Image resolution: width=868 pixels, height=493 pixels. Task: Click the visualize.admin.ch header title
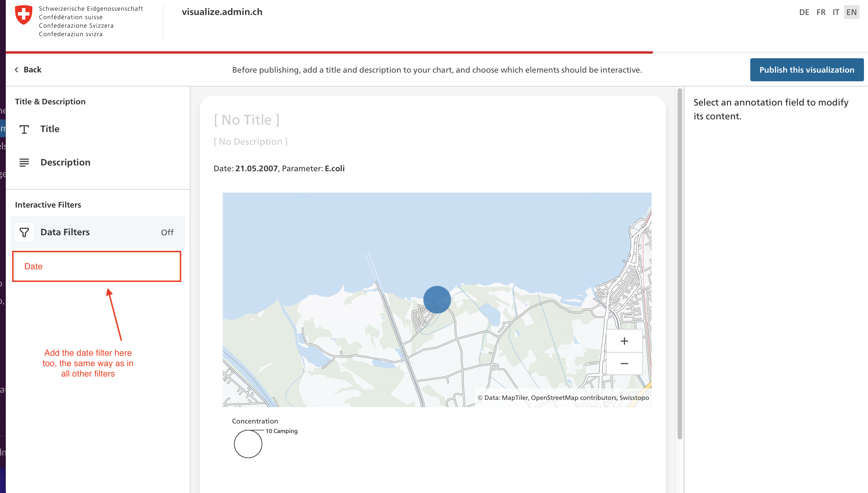222,12
